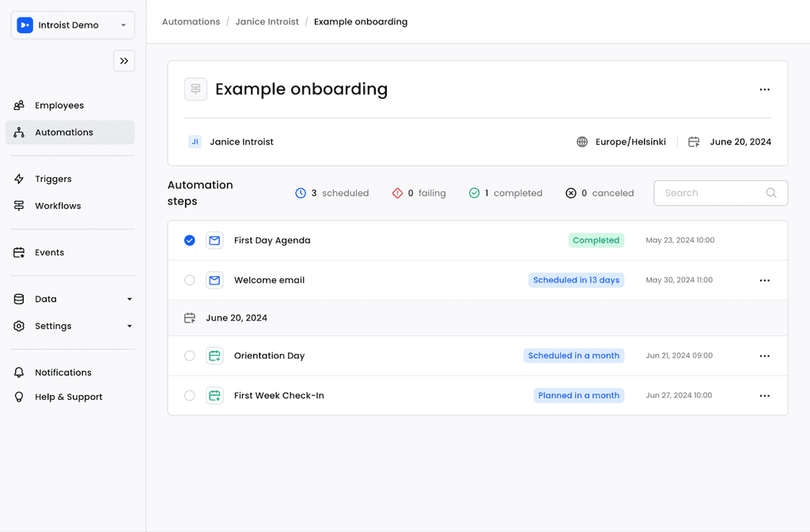Click the email icon beside Welcome email

click(x=214, y=280)
